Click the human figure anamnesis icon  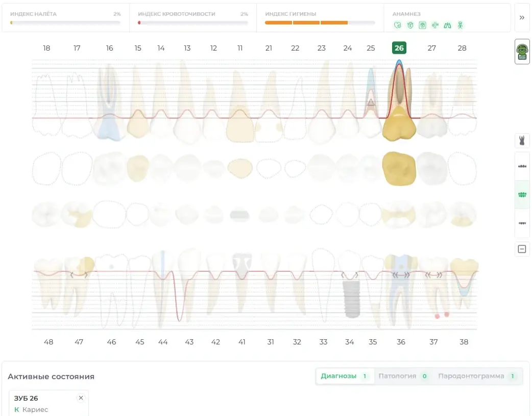460,25
